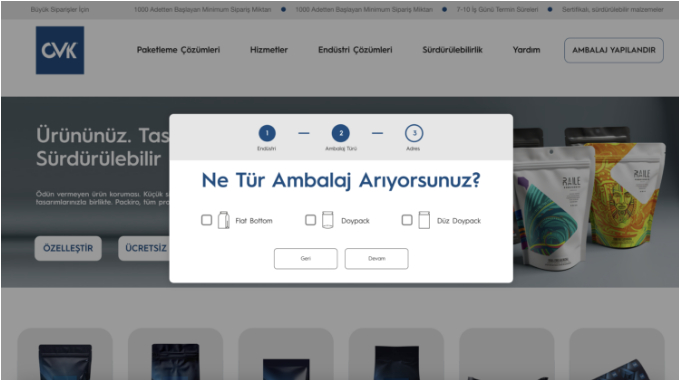Click the Geri button

click(306, 258)
